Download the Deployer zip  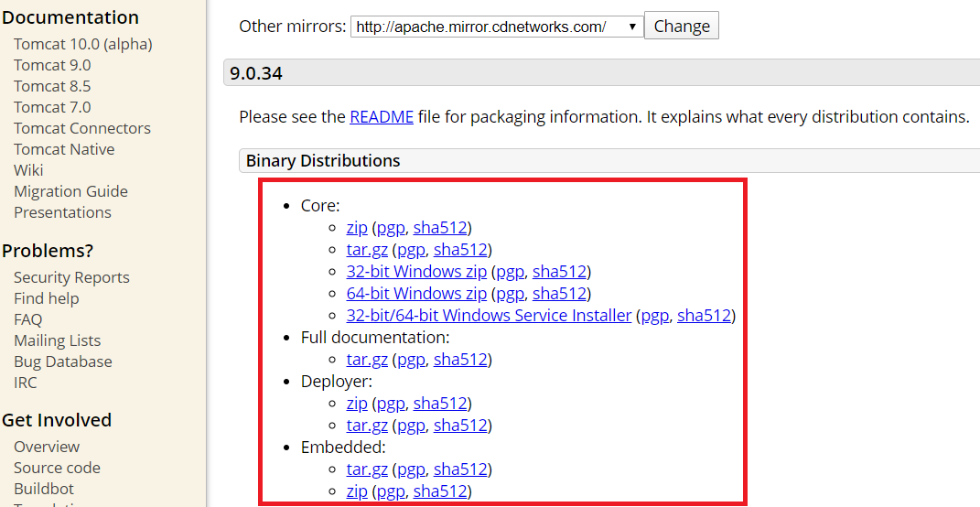(x=357, y=404)
